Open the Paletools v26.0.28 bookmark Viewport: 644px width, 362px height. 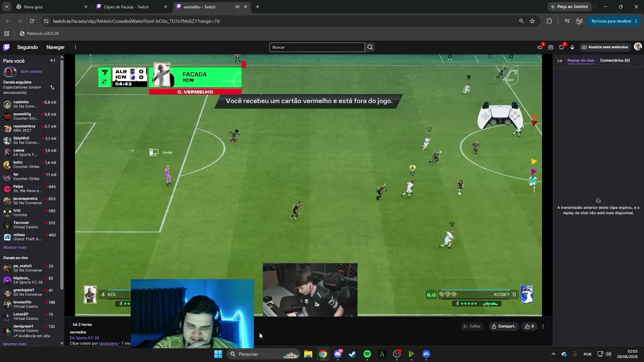[x=39, y=34]
